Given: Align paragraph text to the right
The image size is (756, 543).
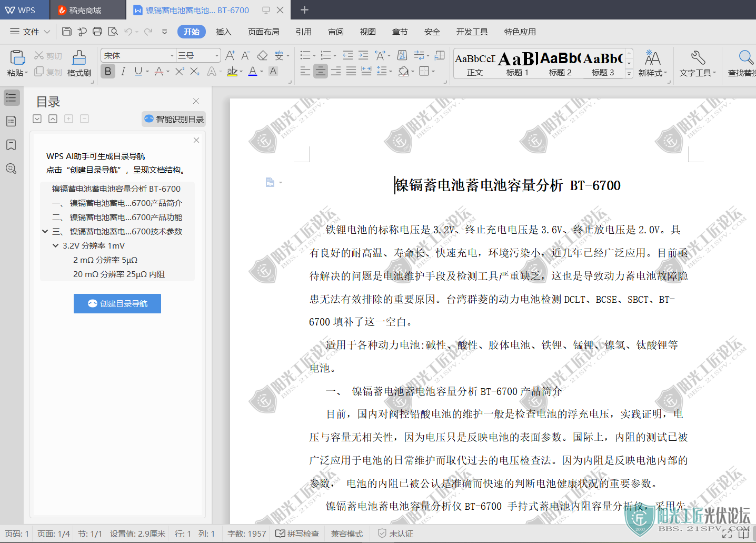Looking at the screenshot, I should [x=336, y=71].
